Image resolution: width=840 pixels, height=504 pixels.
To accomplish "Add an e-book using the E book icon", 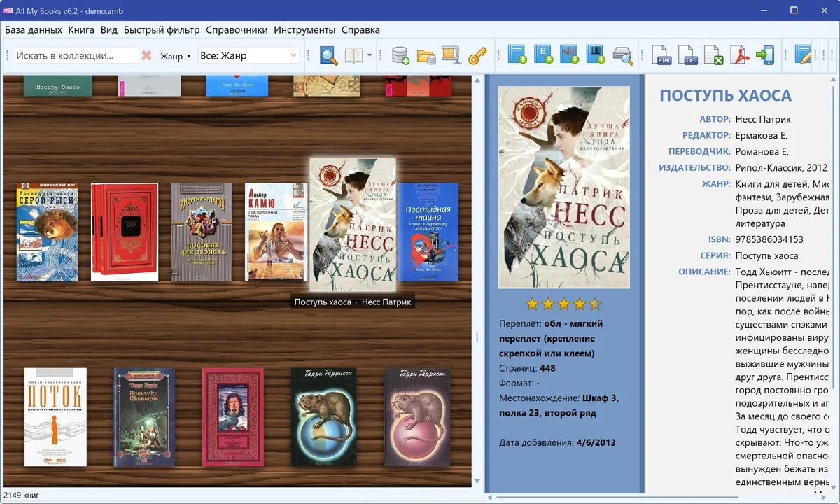I will point(544,55).
